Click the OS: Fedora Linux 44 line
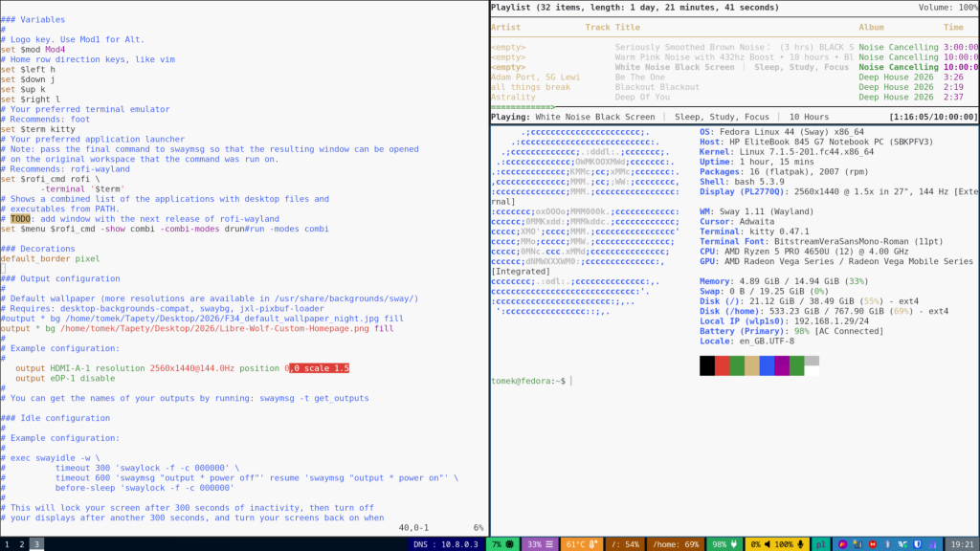980x551 pixels. tap(782, 132)
